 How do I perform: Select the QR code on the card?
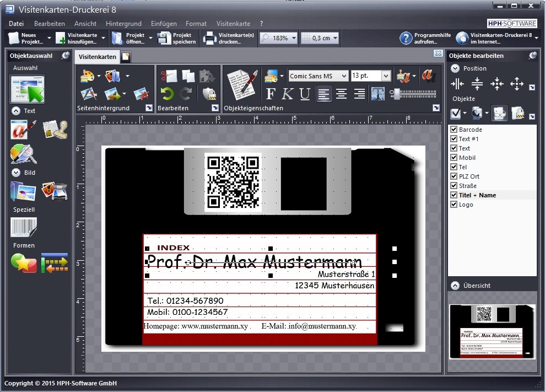233,182
